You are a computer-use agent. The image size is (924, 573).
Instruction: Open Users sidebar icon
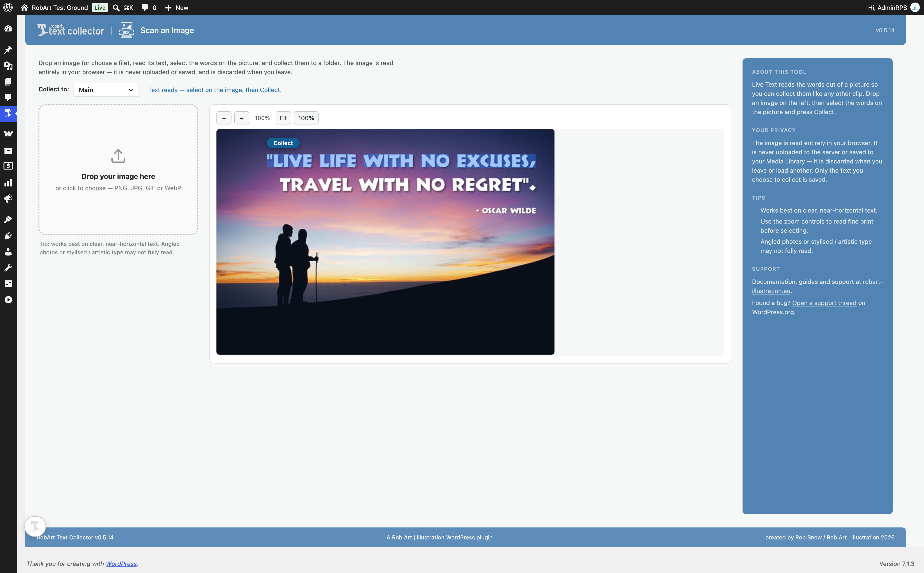(8, 252)
